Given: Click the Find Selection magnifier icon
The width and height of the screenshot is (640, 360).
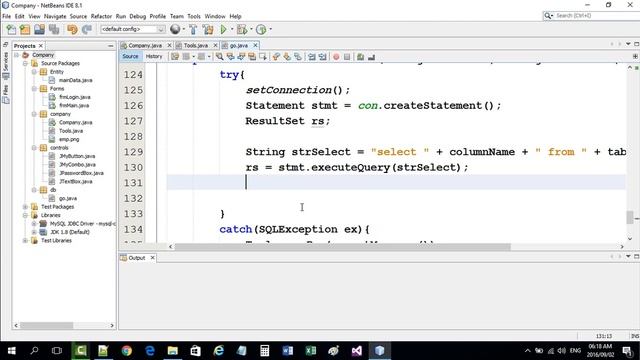Looking at the screenshot, I should (x=220, y=57).
